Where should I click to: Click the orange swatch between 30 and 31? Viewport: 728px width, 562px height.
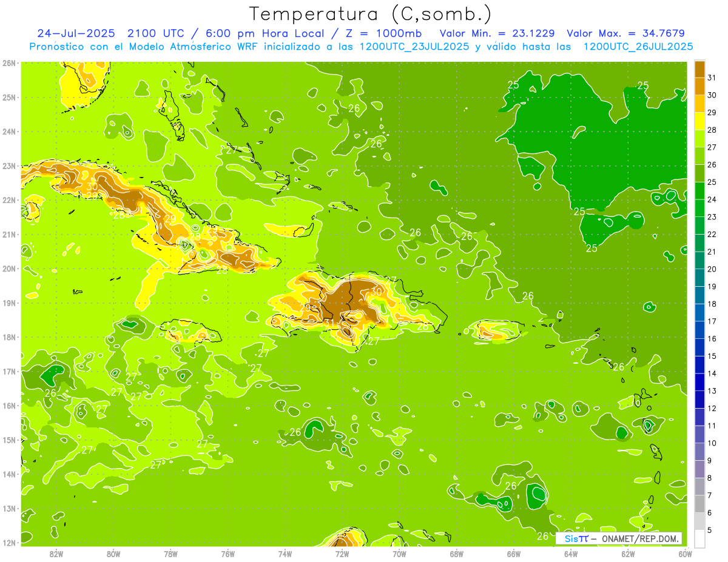point(699,87)
